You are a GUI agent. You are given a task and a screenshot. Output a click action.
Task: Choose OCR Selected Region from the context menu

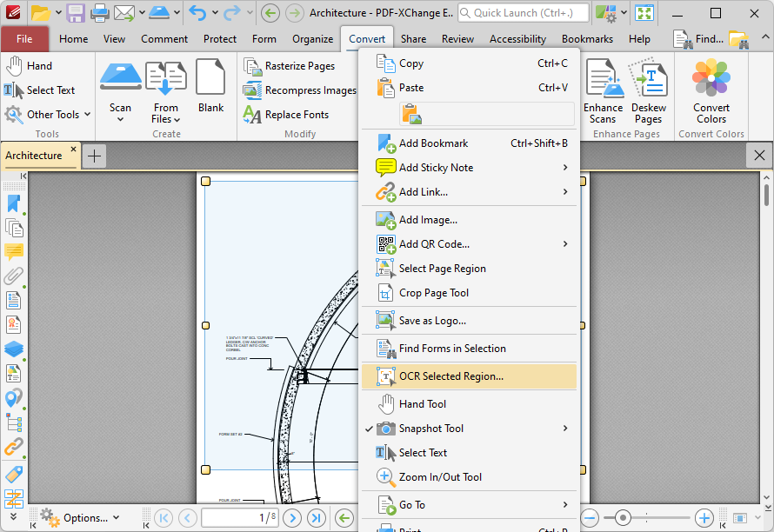tap(469, 376)
